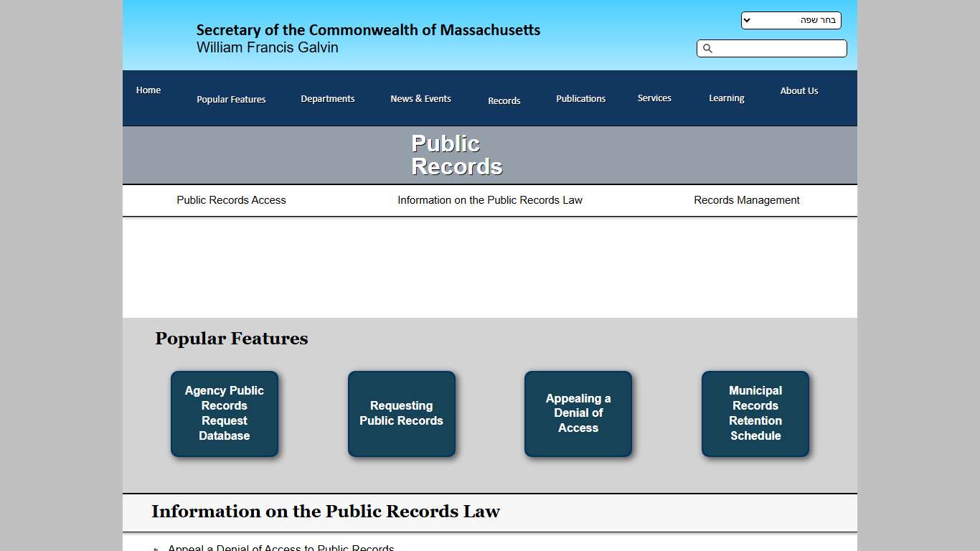Select the Records Management tab
The height and width of the screenshot is (551, 980).
[746, 200]
